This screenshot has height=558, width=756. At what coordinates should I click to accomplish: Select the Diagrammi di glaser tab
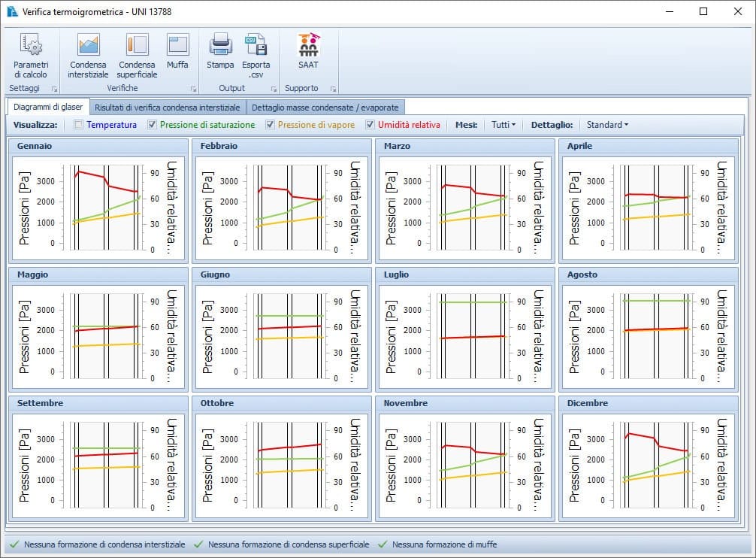(48, 108)
